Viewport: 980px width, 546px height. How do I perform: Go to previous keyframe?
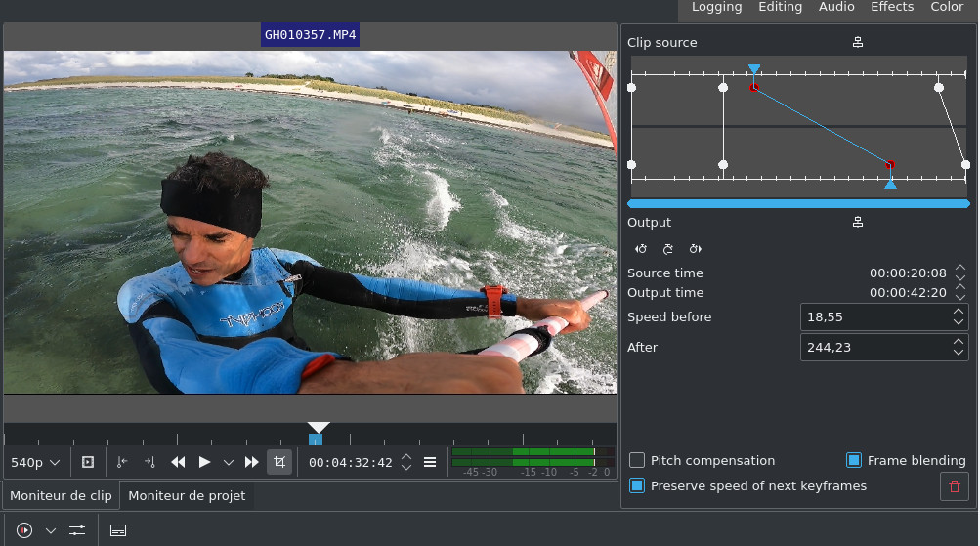pyautogui.click(x=641, y=249)
